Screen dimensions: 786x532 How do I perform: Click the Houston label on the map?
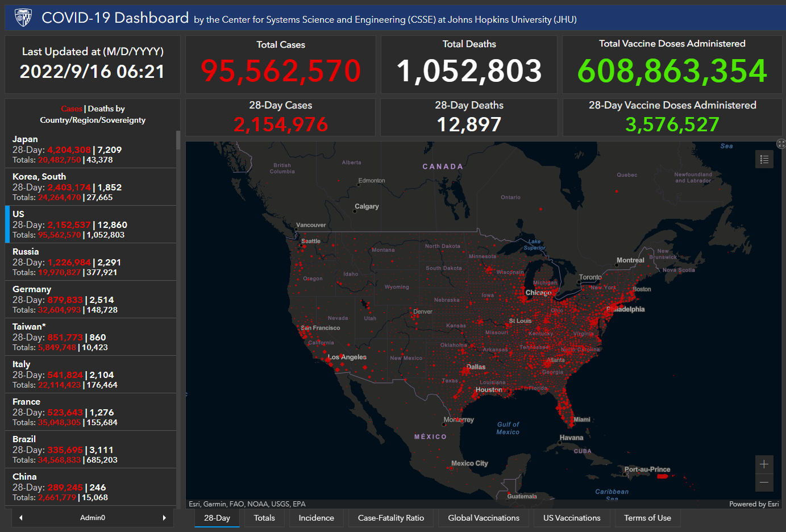click(489, 390)
